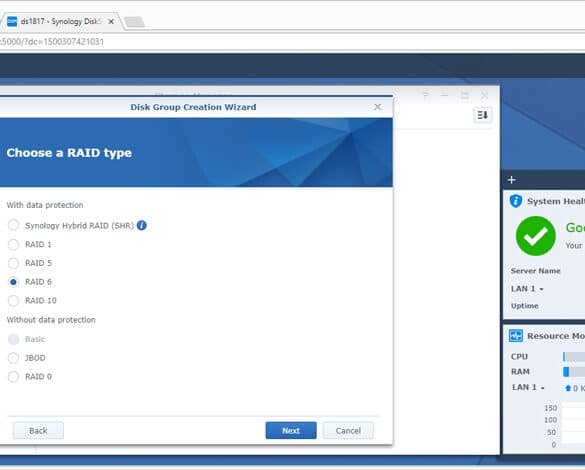Open the Resource Monitor widget icon

point(516,336)
